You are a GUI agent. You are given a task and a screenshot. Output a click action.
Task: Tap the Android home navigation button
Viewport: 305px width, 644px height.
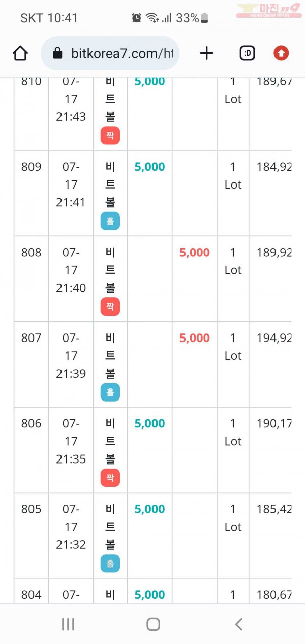[153, 624]
